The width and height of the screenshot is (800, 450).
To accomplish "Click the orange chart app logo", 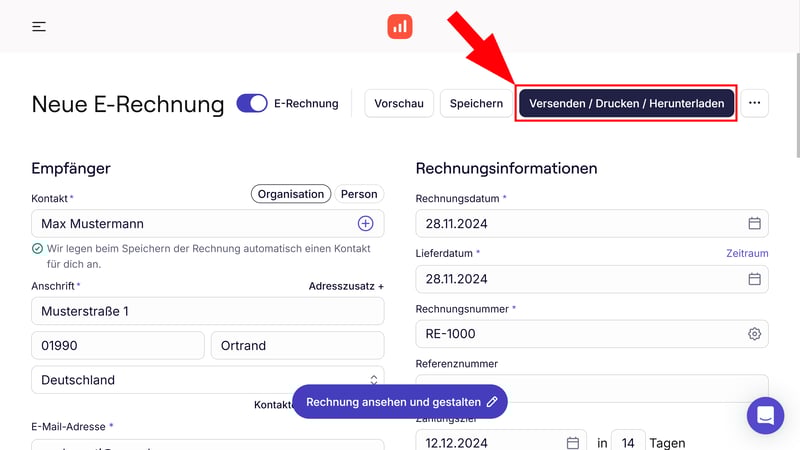I will pyautogui.click(x=400, y=27).
